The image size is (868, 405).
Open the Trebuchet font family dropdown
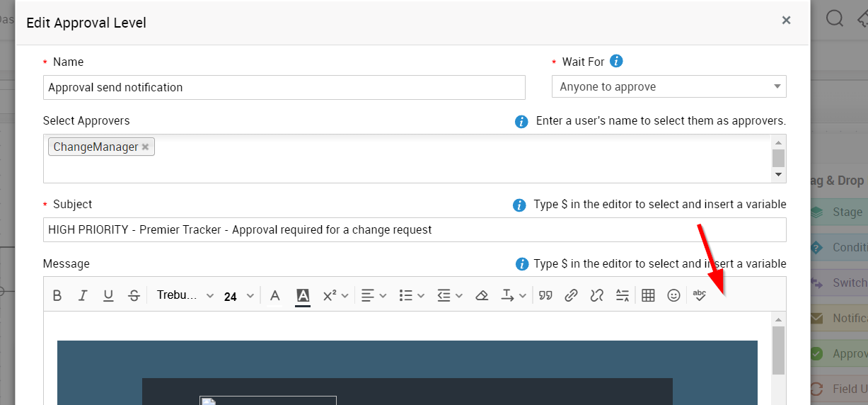[x=185, y=295]
